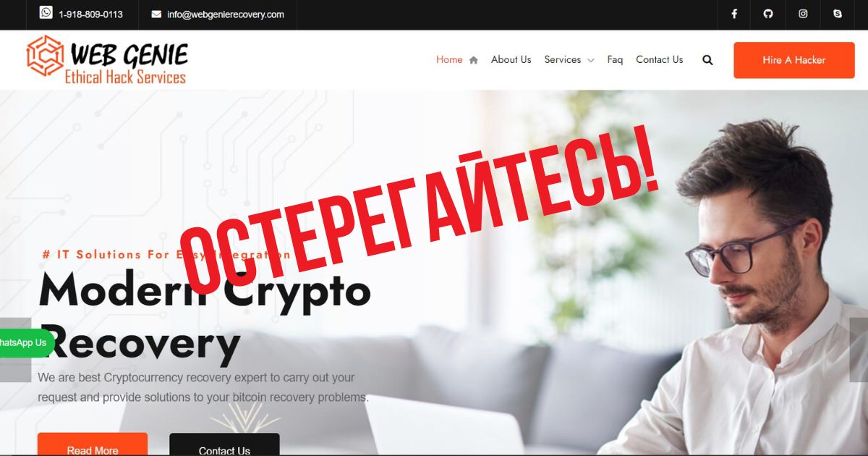
Task: Open the Instagram icon in top bar
Action: click(x=803, y=14)
